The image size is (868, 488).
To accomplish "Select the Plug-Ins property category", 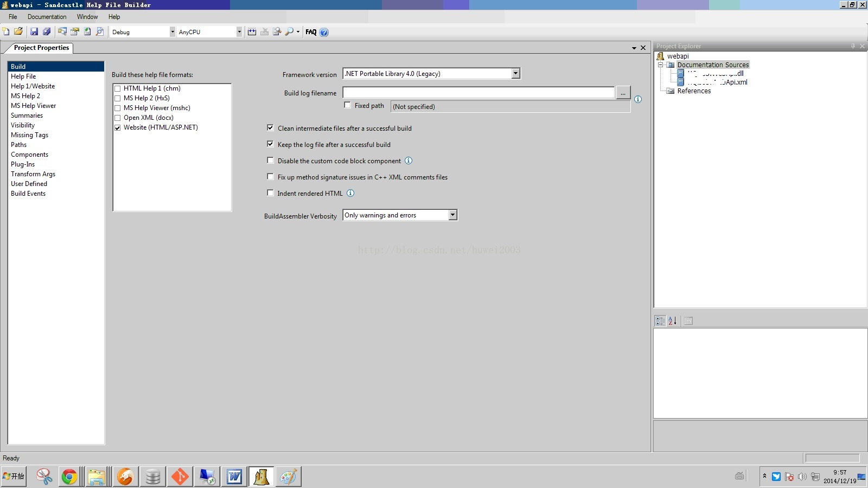I will coord(23,164).
